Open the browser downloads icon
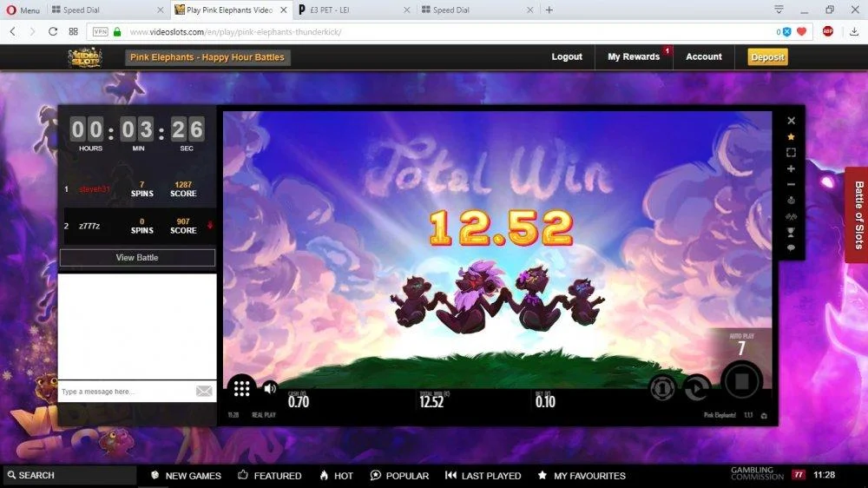868x488 pixels. pyautogui.click(x=854, y=31)
